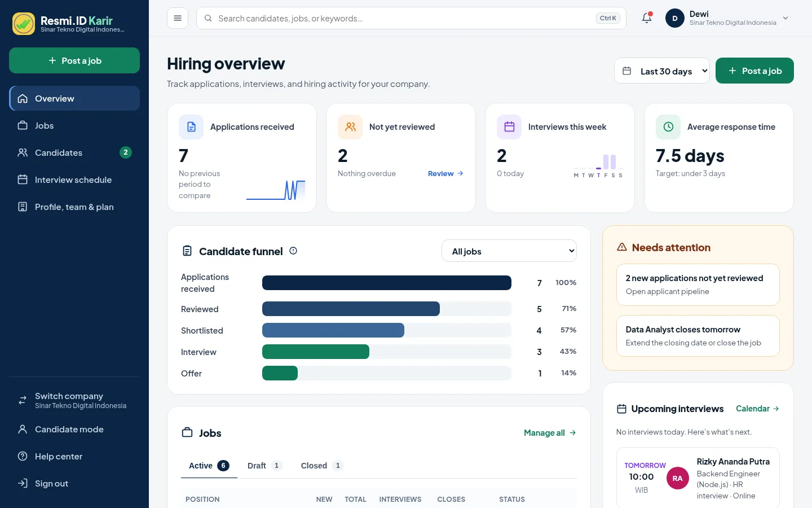
Task: Show Candidate funnel info tooltip icon
Action: pyautogui.click(x=293, y=251)
